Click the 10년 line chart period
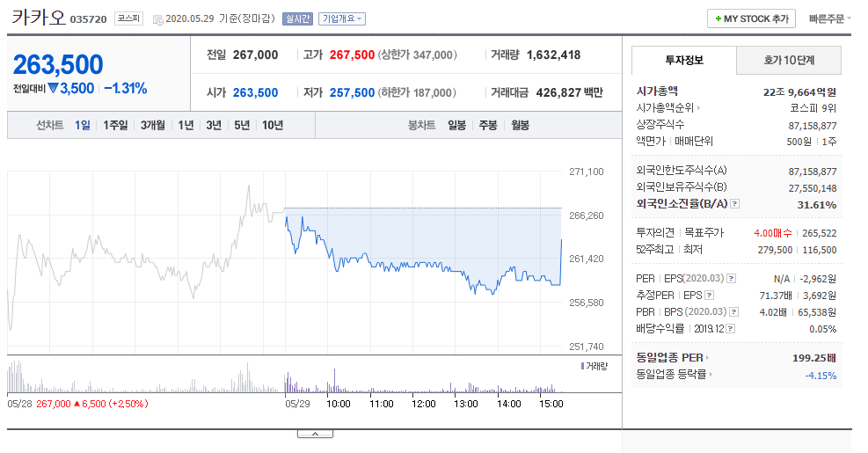This screenshot has width=868, height=453. click(273, 125)
